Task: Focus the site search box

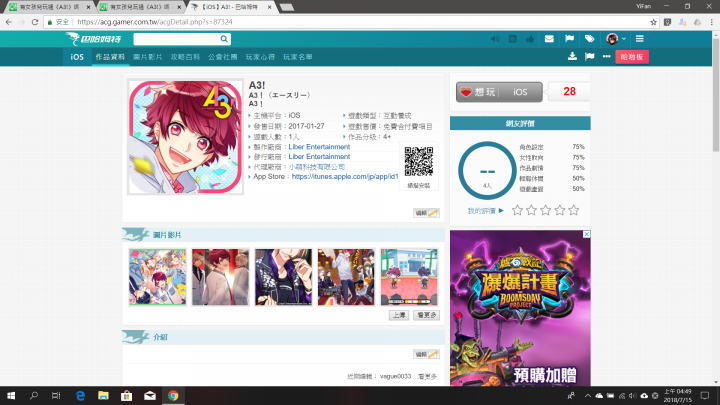Action: [177, 39]
